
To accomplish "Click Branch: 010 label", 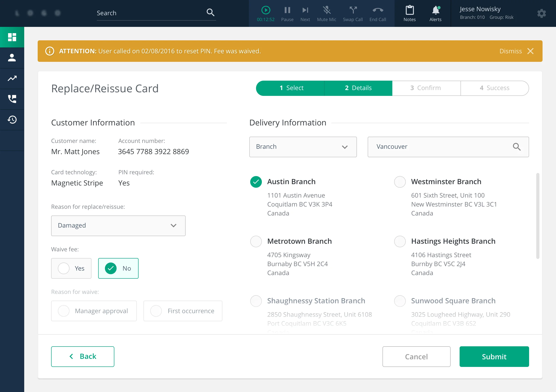I will 472,17.
